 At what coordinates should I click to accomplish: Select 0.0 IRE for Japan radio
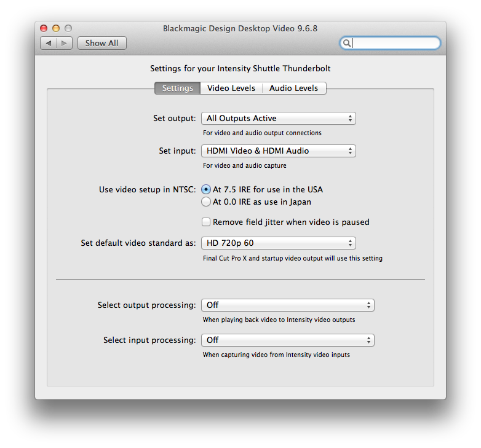click(x=206, y=202)
